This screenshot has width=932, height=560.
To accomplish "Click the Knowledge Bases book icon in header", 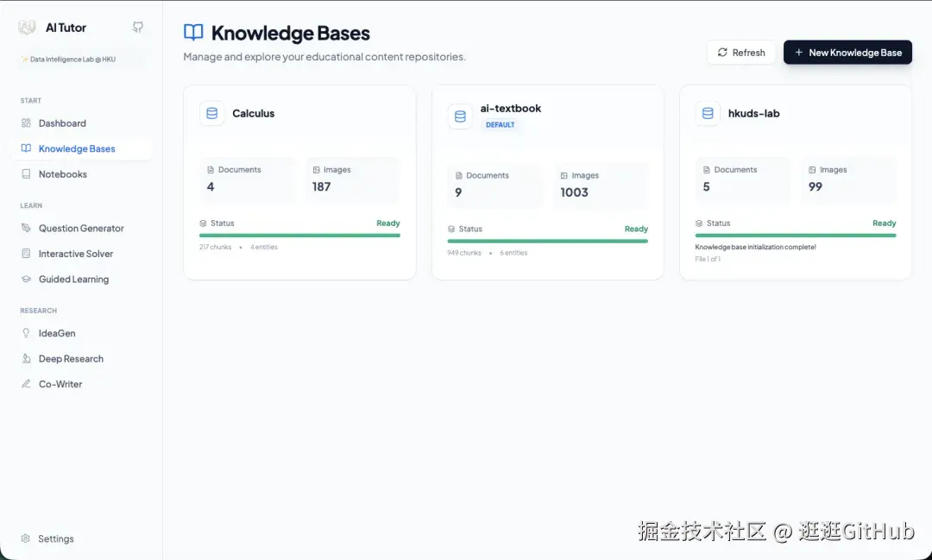I will 192,32.
